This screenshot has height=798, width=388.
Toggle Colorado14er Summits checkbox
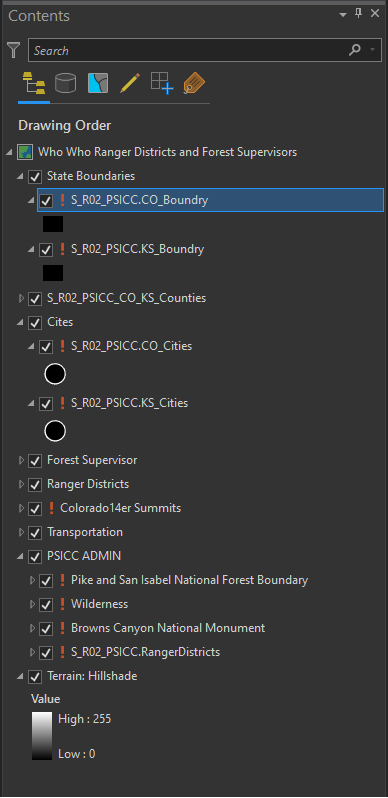coord(35,508)
